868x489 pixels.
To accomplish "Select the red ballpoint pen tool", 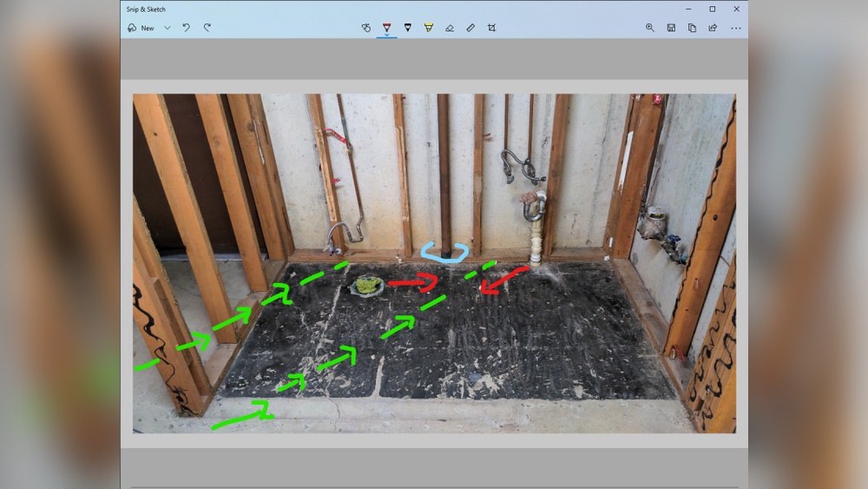I will (386, 27).
